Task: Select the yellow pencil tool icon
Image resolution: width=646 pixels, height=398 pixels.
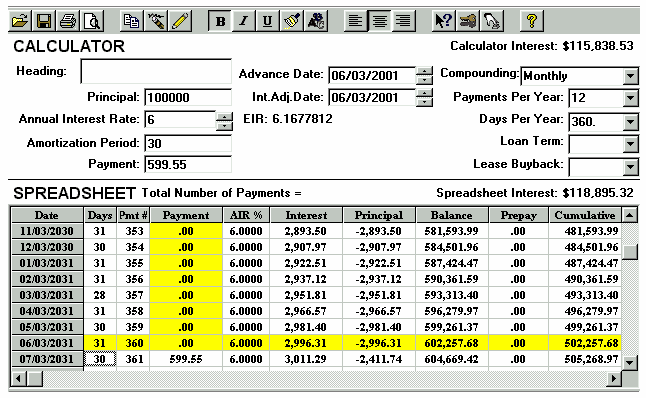Action: click(x=180, y=21)
